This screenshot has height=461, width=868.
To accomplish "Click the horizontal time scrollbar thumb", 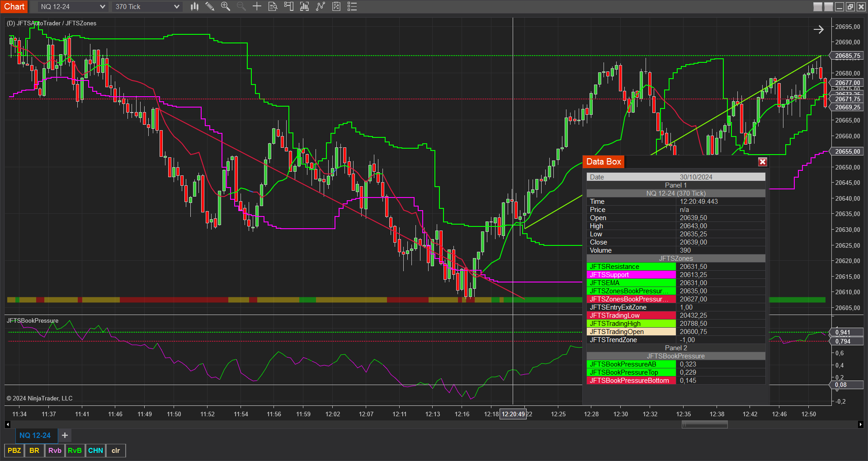I will (704, 424).
